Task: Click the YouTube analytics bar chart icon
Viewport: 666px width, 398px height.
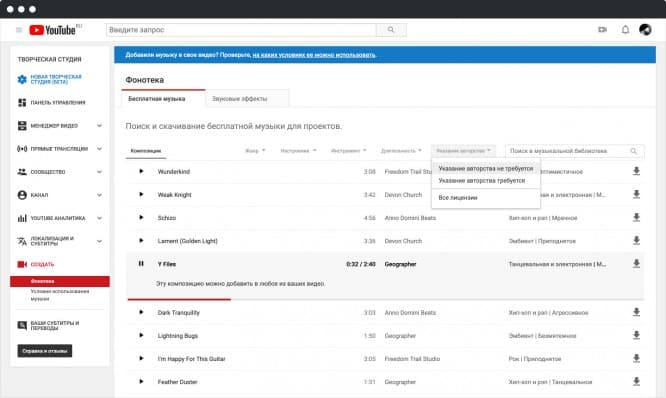Action: point(22,218)
